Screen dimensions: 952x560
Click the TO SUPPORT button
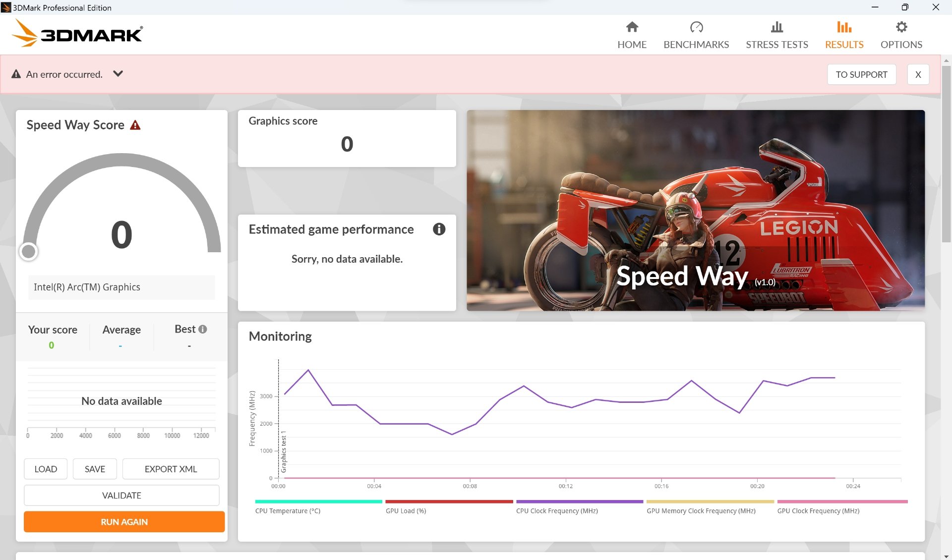pyautogui.click(x=861, y=74)
